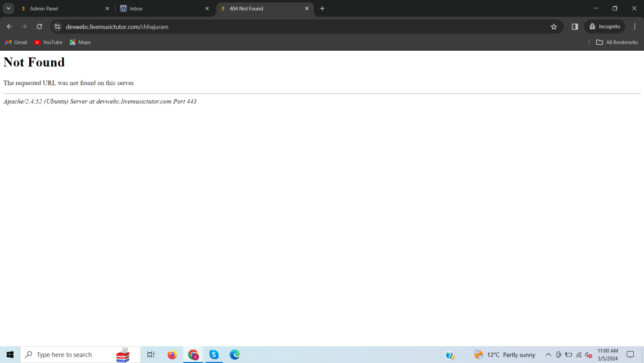Open the All Bookmarks folder

point(617,42)
